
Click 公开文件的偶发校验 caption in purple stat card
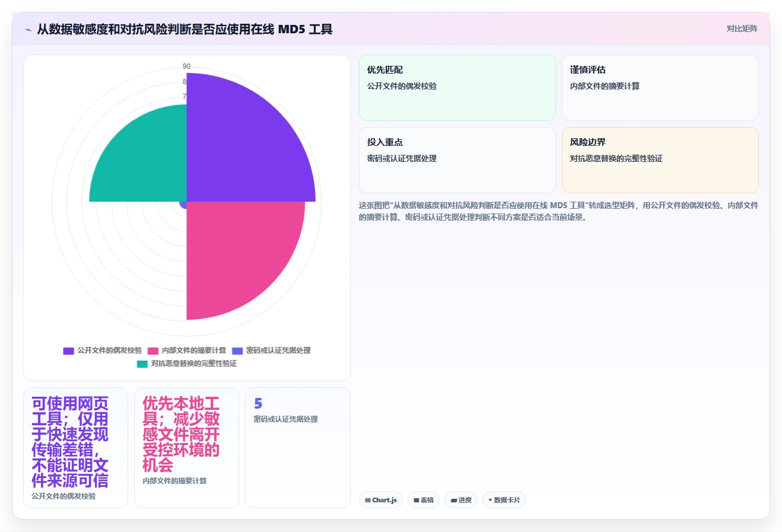click(x=63, y=496)
